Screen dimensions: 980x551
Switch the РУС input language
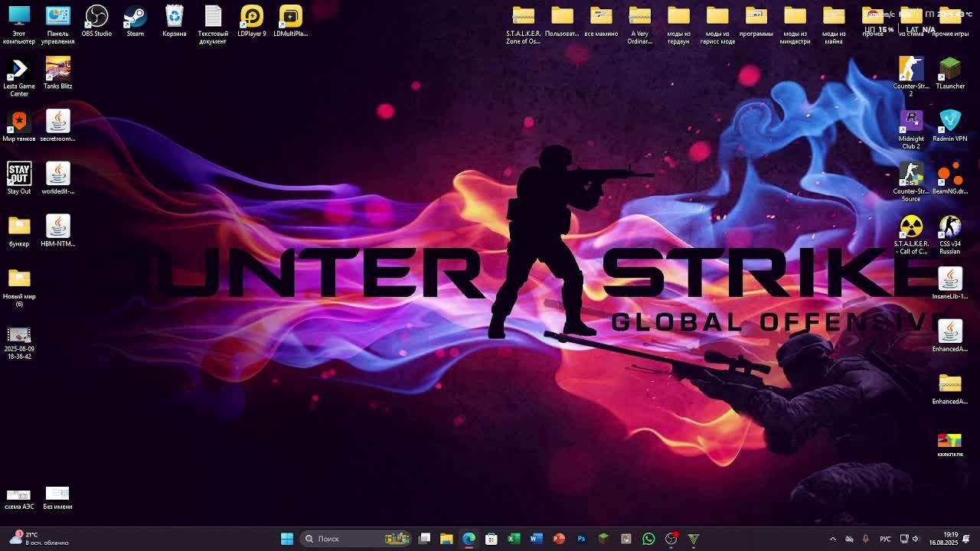(885, 539)
